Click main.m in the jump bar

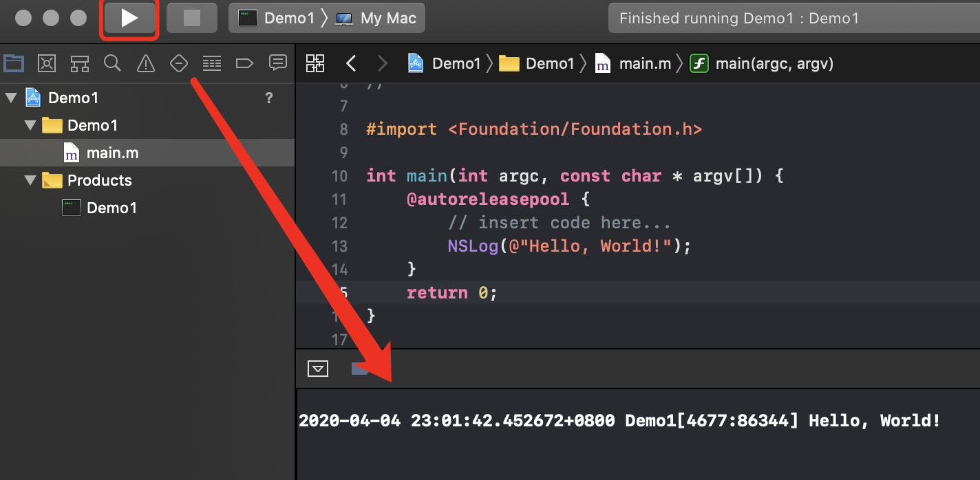click(x=632, y=64)
